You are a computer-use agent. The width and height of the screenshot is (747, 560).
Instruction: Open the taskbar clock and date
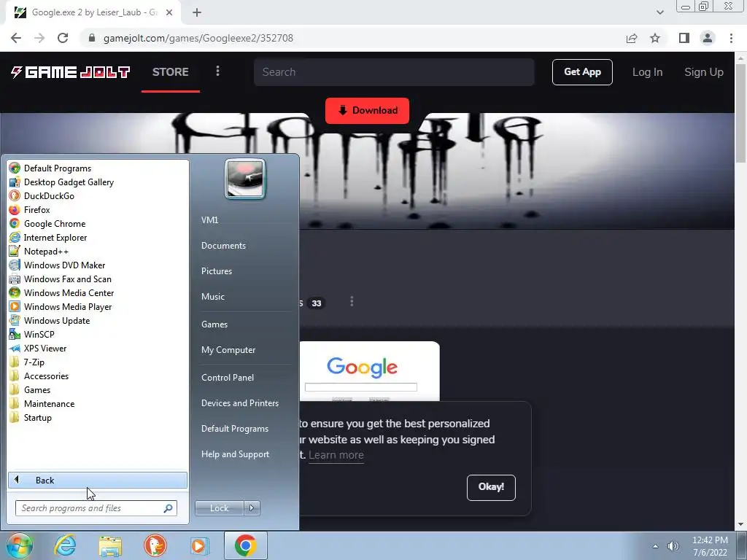pyautogui.click(x=710, y=546)
